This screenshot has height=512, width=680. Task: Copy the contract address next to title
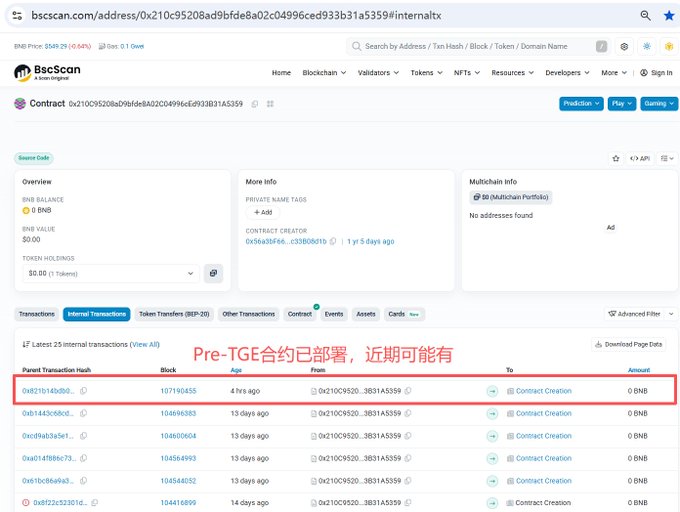pos(255,104)
